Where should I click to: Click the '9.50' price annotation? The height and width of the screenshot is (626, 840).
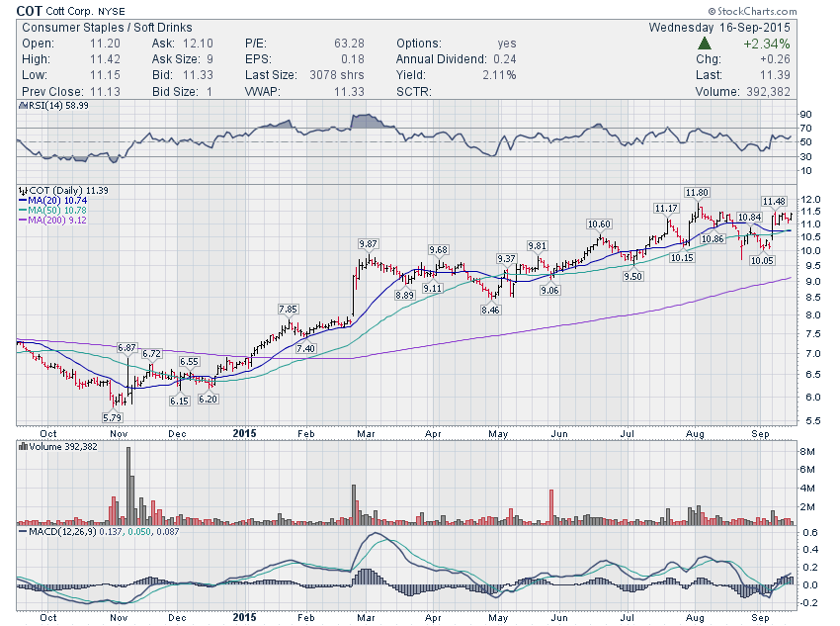click(x=632, y=277)
